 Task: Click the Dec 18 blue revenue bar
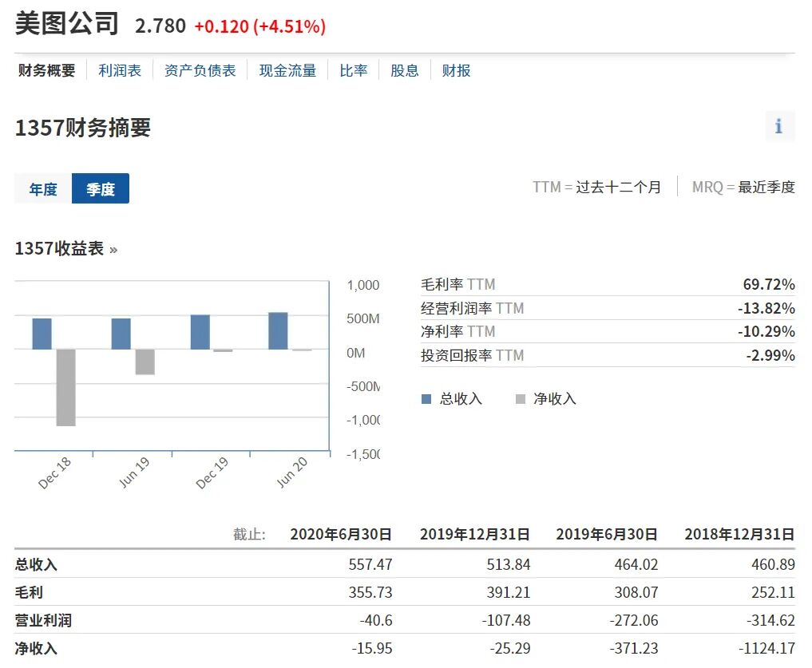[x=42, y=334]
